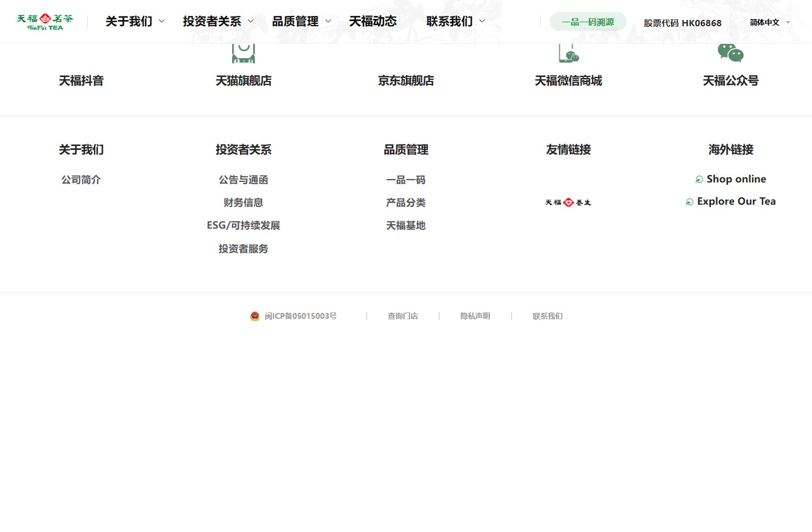This screenshot has height=532, width=812.
Task: Open the WeChat mall phone icon
Action: click(569, 53)
